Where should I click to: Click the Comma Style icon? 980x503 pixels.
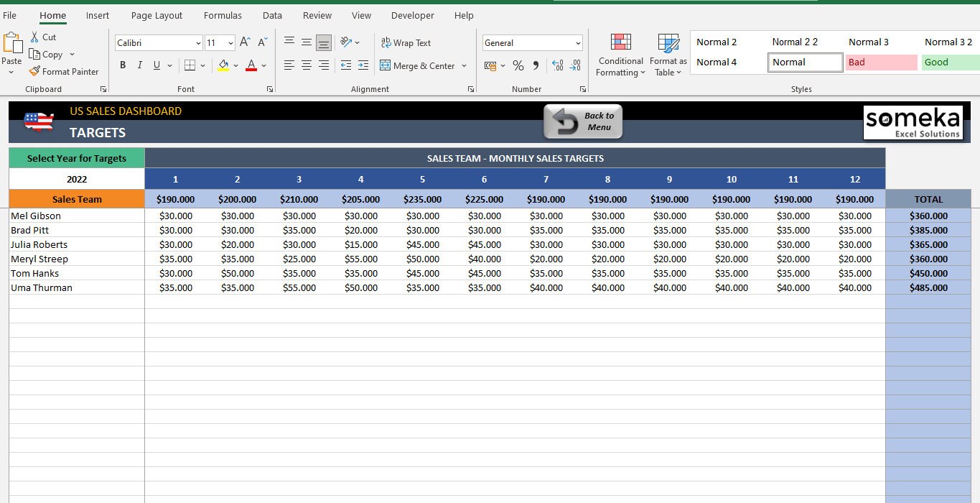[534, 65]
